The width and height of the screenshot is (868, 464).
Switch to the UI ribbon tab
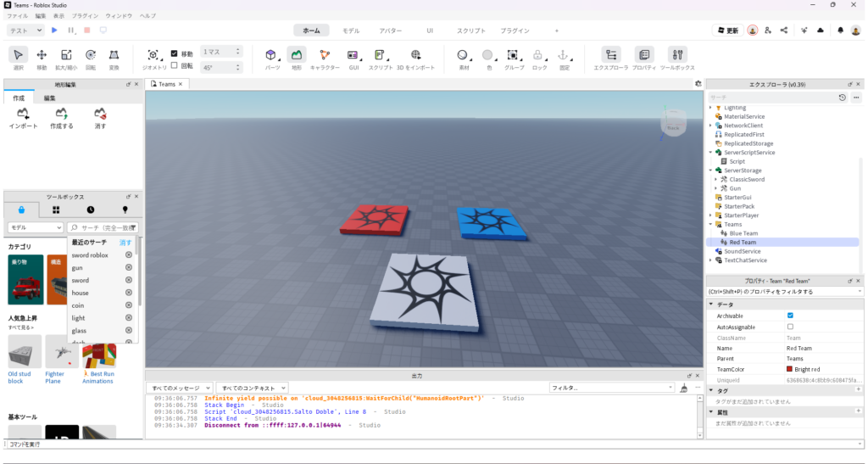click(430, 31)
